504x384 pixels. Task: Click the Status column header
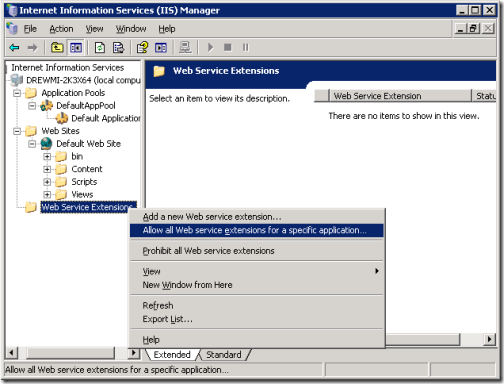click(x=484, y=96)
